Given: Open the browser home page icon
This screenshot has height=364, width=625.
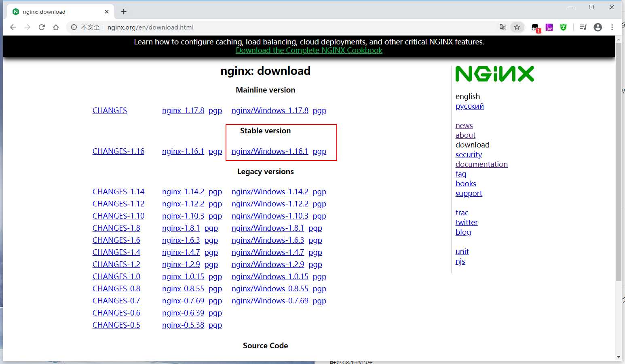Looking at the screenshot, I should coord(56,27).
